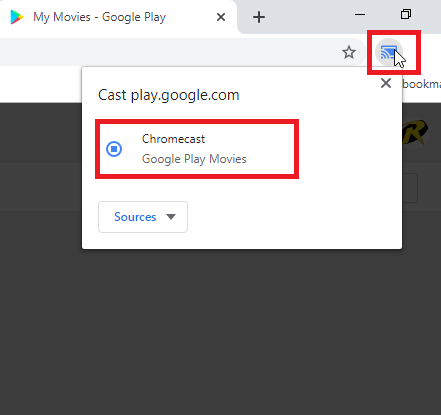Close the My Movies - Google Play tab

(x=221, y=17)
